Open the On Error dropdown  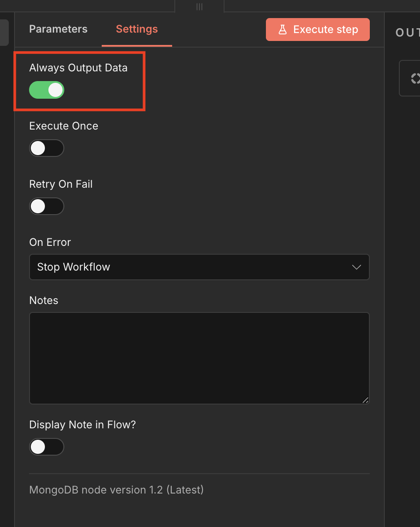[x=199, y=267]
